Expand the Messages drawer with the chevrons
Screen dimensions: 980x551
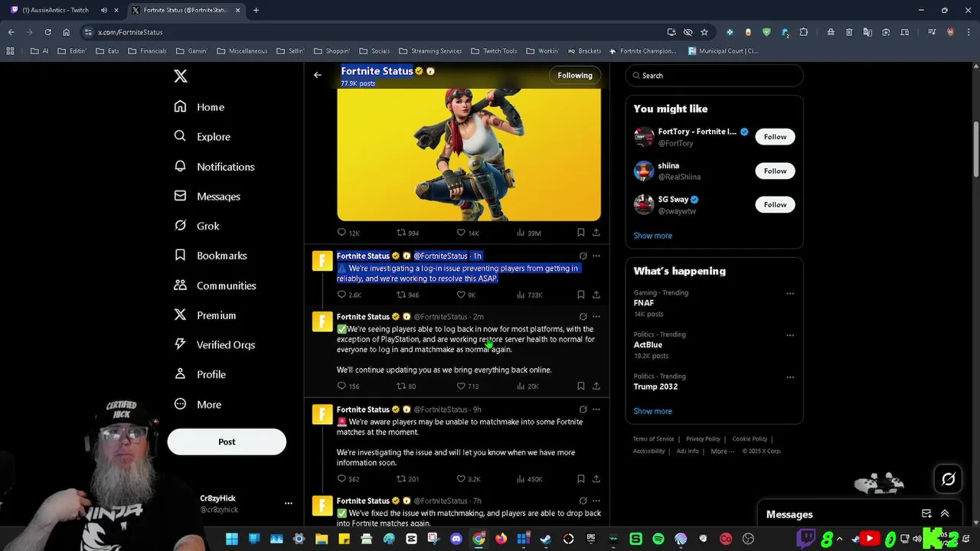click(945, 514)
